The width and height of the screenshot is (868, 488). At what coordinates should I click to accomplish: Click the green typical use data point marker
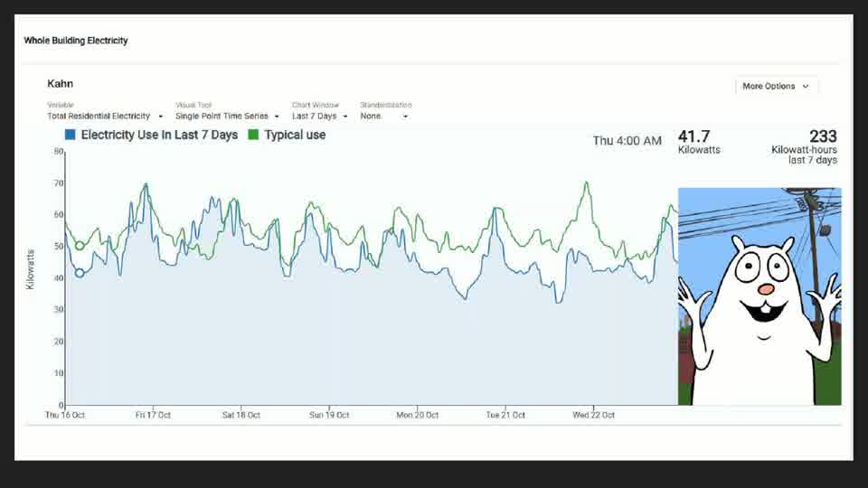click(x=80, y=246)
